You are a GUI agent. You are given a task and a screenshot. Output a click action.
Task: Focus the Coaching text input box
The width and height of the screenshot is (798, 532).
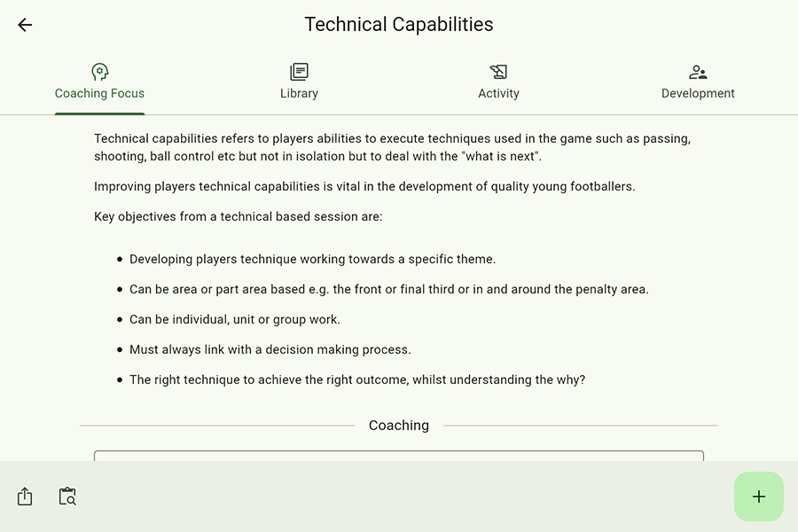click(x=399, y=456)
